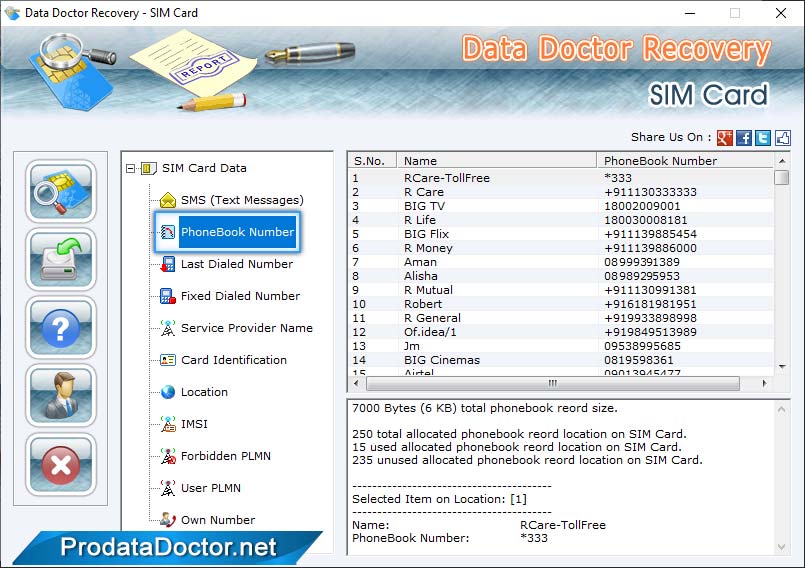Select the R Money contact row
The height and width of the screenshot is (568, 805).
561,248
